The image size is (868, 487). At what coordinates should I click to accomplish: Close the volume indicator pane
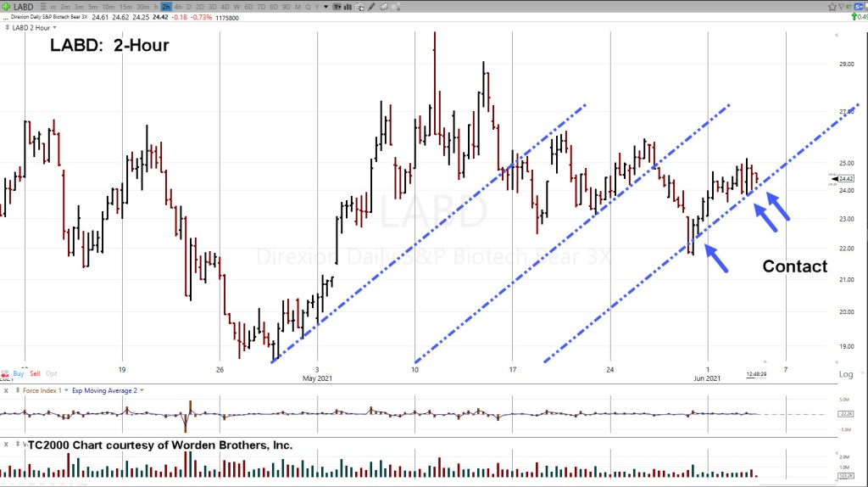(x=4, y=444)
